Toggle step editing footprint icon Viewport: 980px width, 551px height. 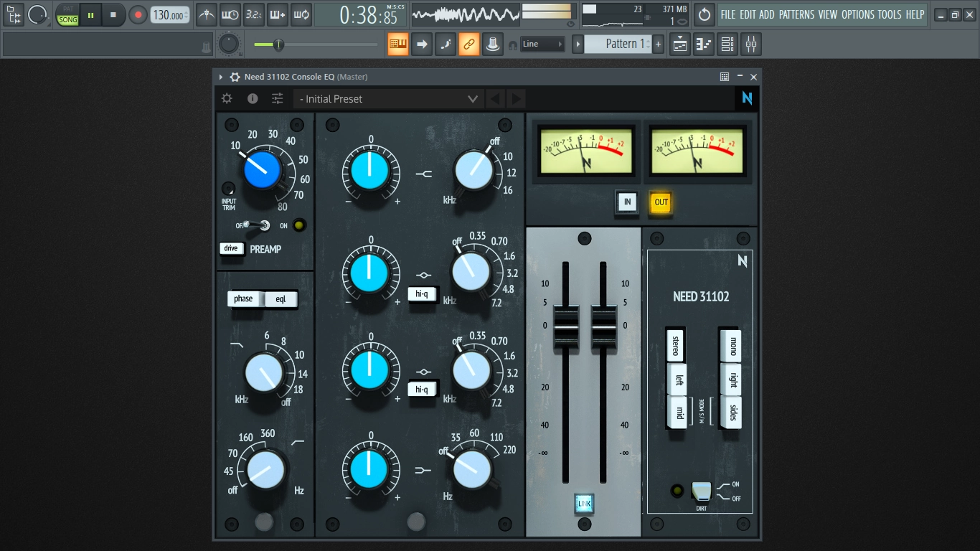[446, 44]
